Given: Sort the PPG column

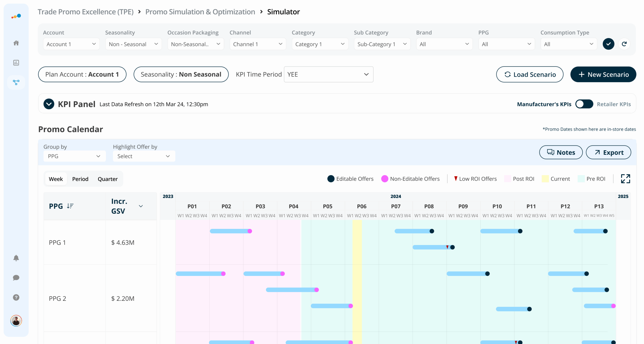Looking at the screenshot, I should coord(70,206).
